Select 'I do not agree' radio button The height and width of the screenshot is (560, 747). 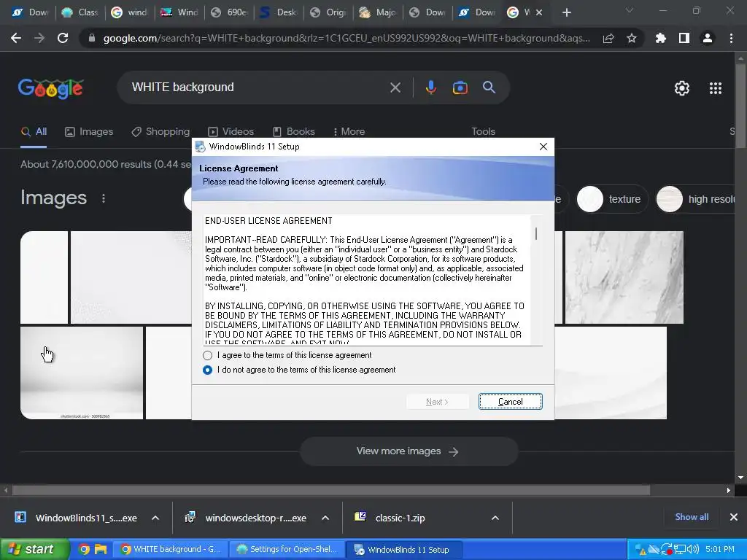pos(207,370)
